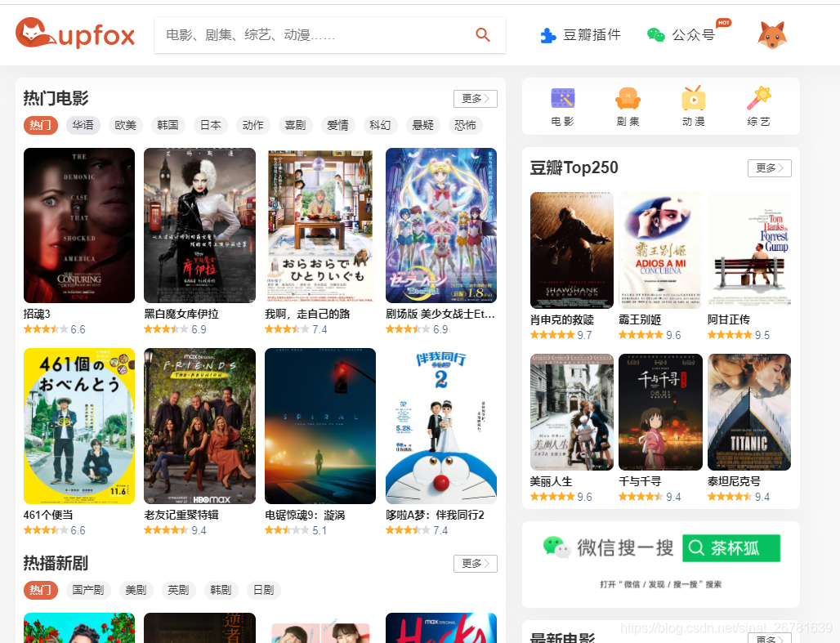The height and width of the screenshot is (643, 840).
Task: Click the 霸王别姬 title text
Action: coord(640,320)
